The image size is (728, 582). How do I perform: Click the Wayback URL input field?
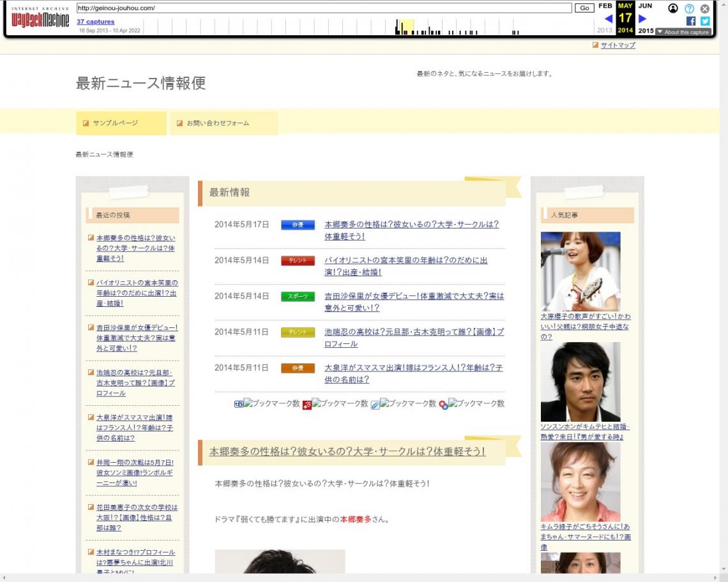point(324,8)
